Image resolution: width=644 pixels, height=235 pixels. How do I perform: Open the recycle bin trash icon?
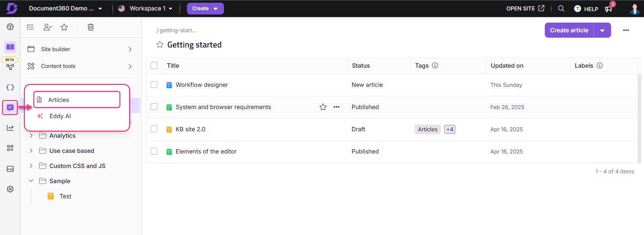[x=90, y=27]
